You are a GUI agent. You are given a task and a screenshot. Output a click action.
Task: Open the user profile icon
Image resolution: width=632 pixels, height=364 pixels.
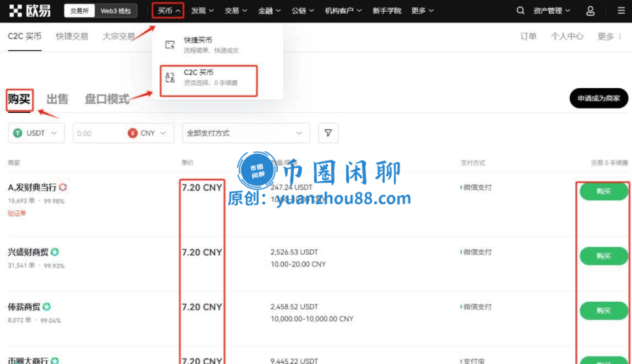pyautogui.click(x=590, y=11)
